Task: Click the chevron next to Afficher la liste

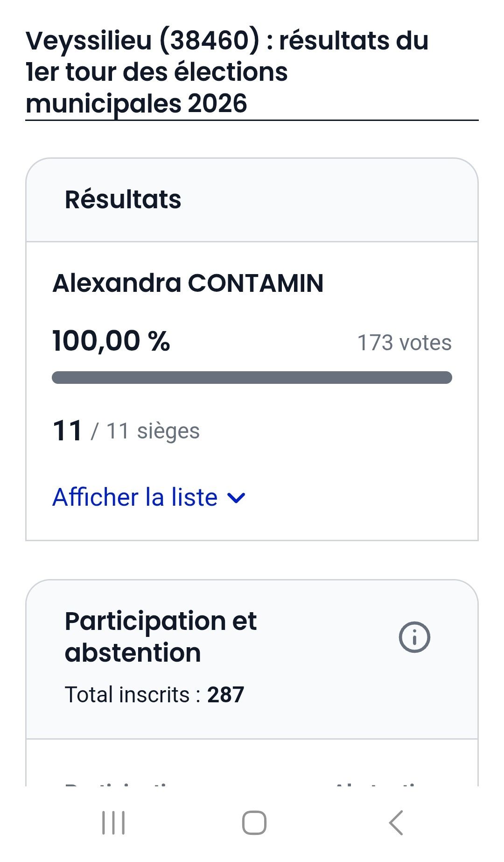Action: [236, 498]
